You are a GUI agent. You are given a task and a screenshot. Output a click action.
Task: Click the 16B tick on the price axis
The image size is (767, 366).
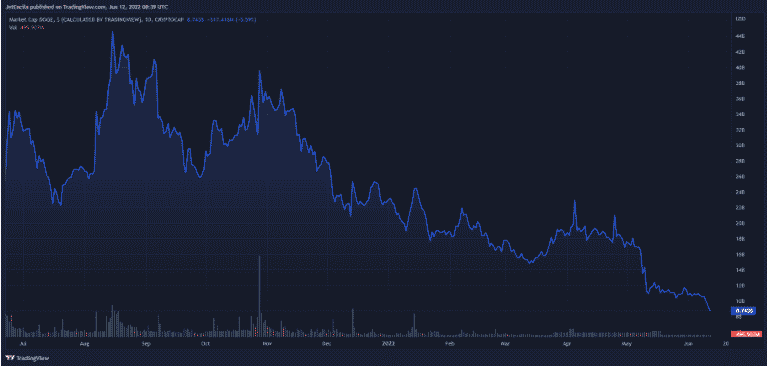click(x=740, y=254)
